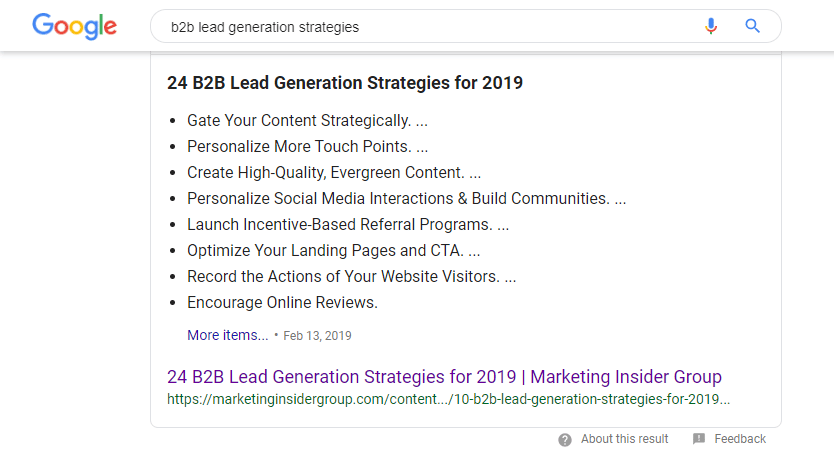The image size is (834, 459).
Task: Click the marketinginsidergroup.com URL
Action: [448, 398]
